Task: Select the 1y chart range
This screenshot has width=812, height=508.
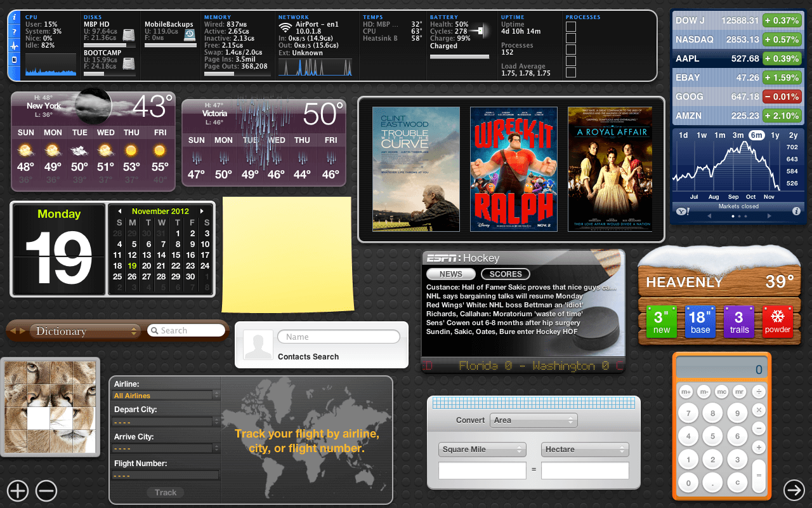Action: coord(775,135)
